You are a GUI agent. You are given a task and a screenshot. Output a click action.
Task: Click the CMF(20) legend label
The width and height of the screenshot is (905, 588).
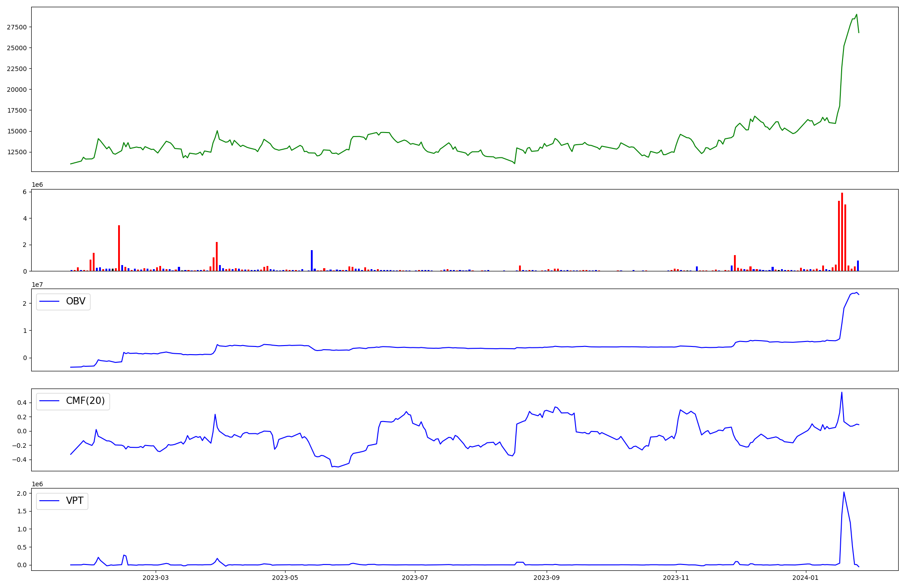[85, 401]
